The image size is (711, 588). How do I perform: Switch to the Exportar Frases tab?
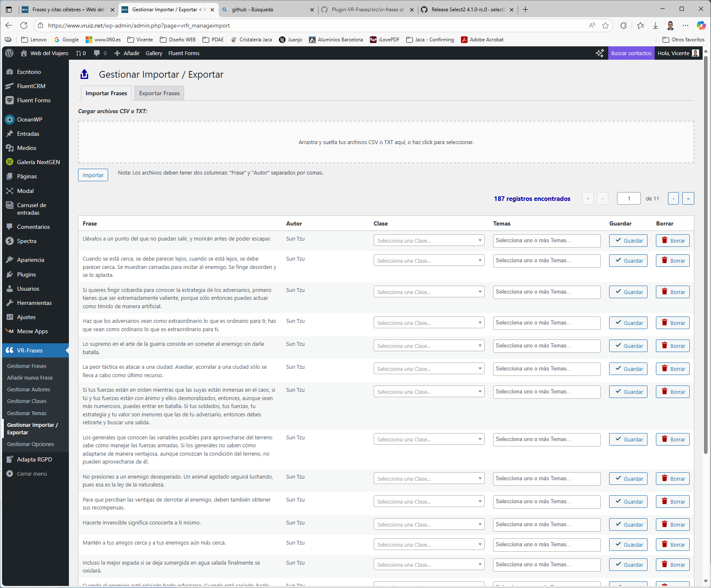(159, 93)
